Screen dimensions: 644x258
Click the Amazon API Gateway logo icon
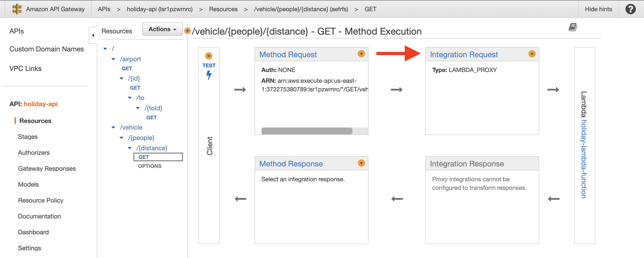(17, 9)
